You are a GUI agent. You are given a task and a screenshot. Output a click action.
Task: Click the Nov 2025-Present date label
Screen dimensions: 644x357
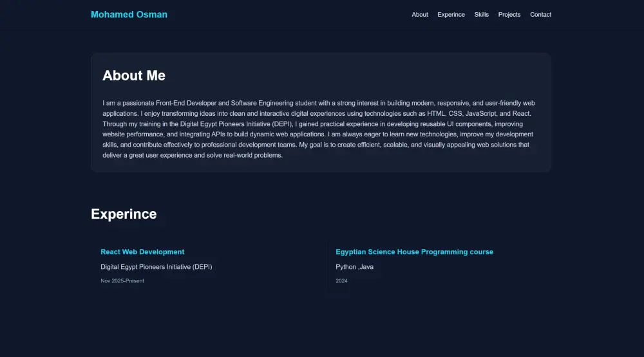coord(122,281)
